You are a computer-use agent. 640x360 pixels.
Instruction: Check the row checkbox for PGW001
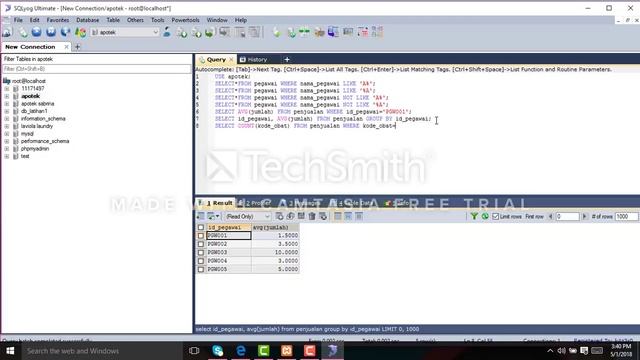tap(201, 236)
